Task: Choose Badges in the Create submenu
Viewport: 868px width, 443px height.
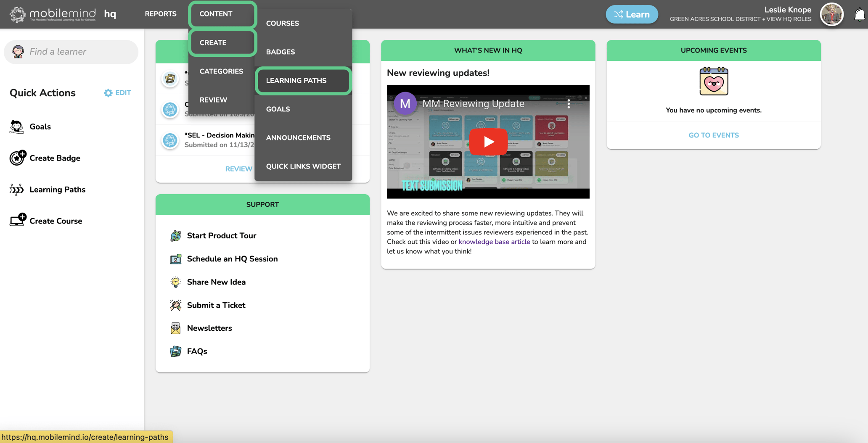Action: tap(280, 52)
